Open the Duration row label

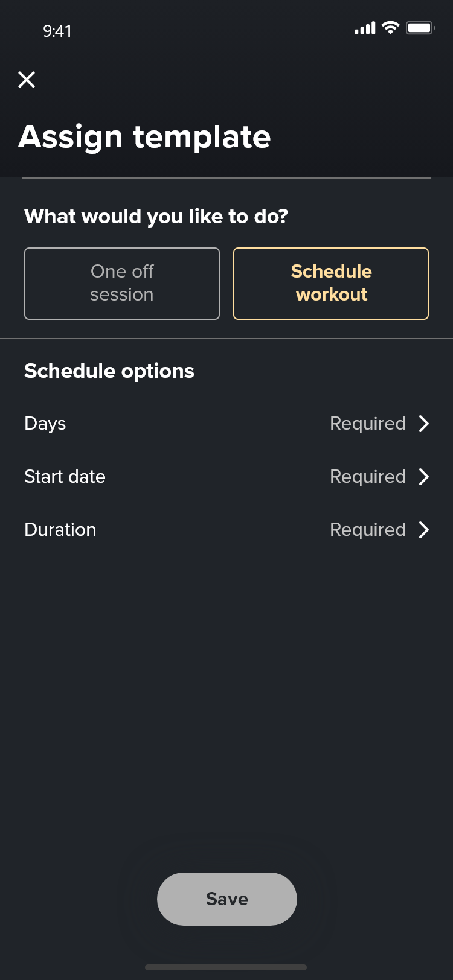(x=60, y=530)
